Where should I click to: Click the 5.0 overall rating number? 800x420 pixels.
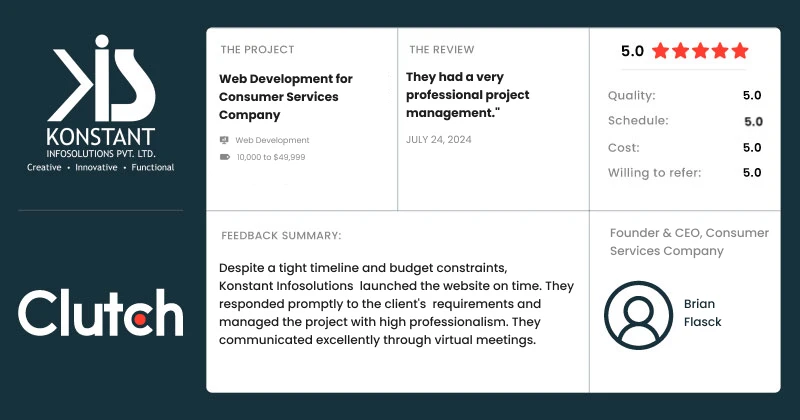click(x=633, y=51)
